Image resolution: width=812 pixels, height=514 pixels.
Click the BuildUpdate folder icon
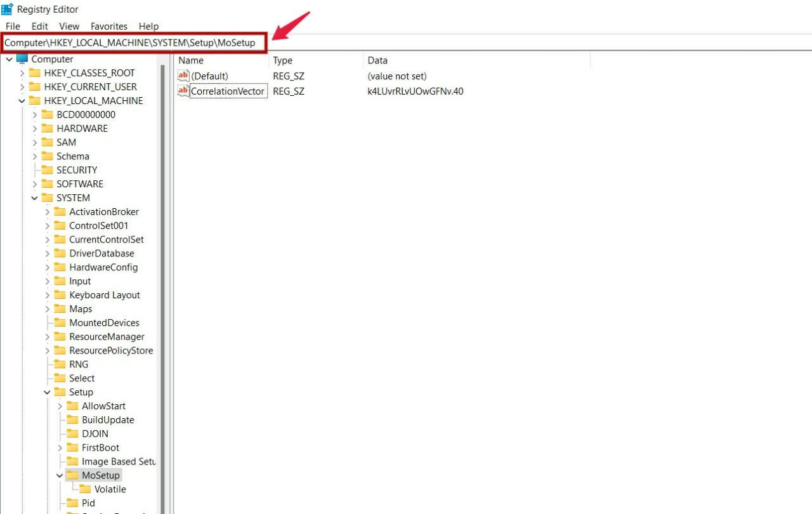72,420
